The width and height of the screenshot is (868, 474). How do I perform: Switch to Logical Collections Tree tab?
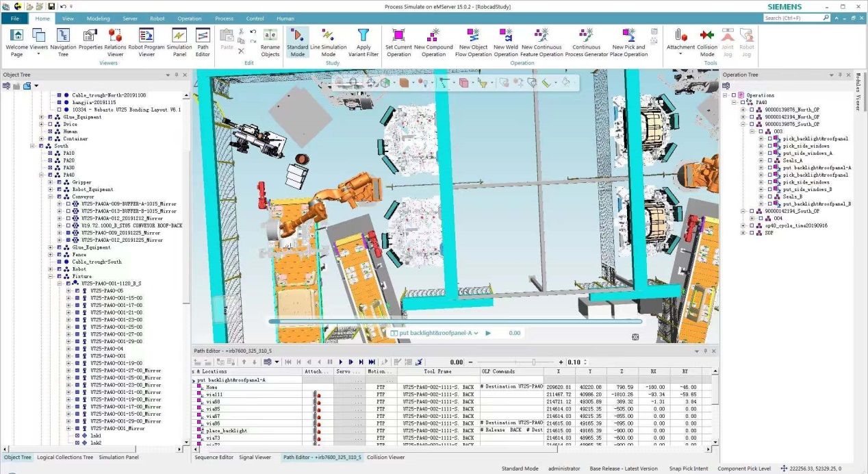(65, 457)
